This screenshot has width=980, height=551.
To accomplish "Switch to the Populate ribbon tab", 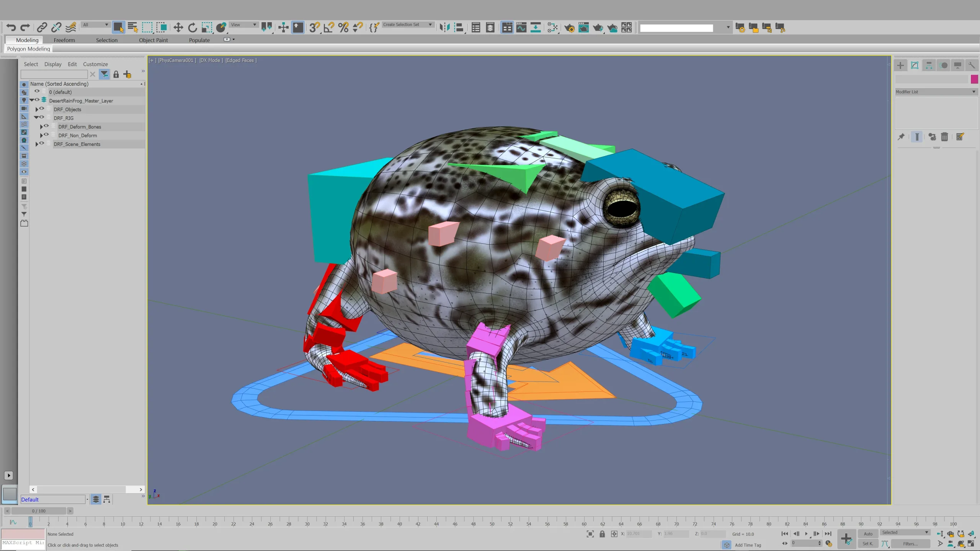I will tap(199, 40).
